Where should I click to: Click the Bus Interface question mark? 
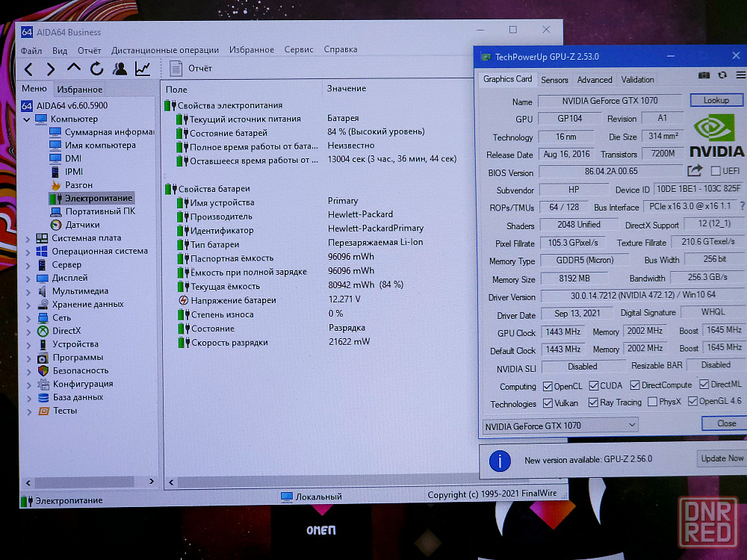point(742,206)
